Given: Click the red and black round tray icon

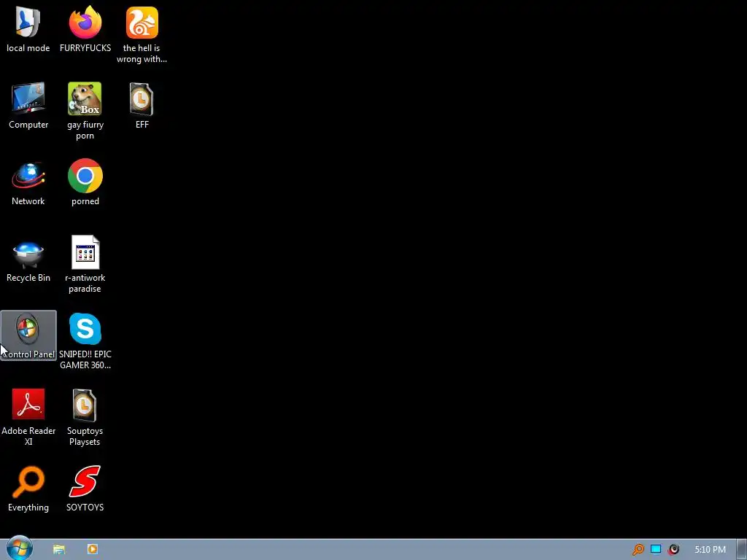Looking at the screenshot, I should (x=673, y=550).
